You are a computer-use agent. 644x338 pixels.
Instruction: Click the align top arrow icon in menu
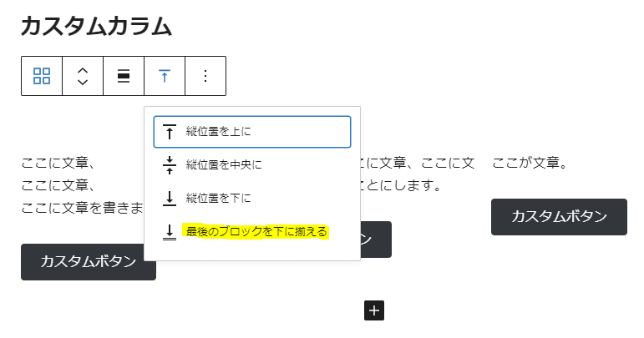click(x=170, y=132)
